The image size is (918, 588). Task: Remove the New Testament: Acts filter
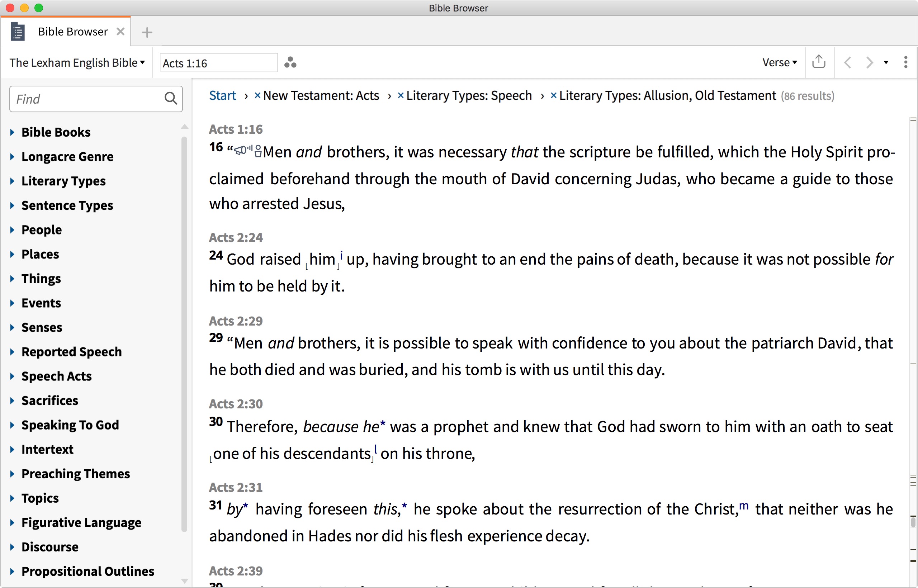coord(257,95)
